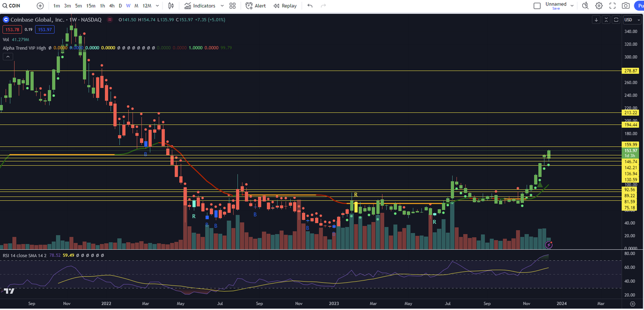Select the monthly M timeframe

pos(136,5)
